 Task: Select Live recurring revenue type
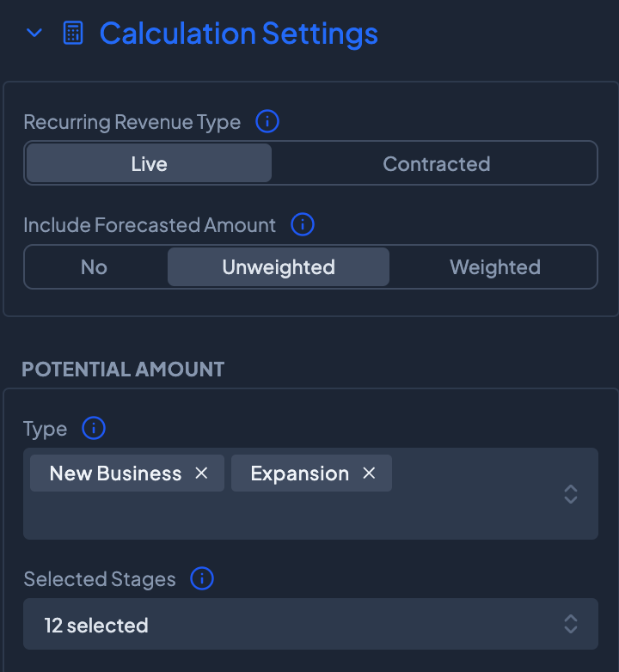click(149, 163)
